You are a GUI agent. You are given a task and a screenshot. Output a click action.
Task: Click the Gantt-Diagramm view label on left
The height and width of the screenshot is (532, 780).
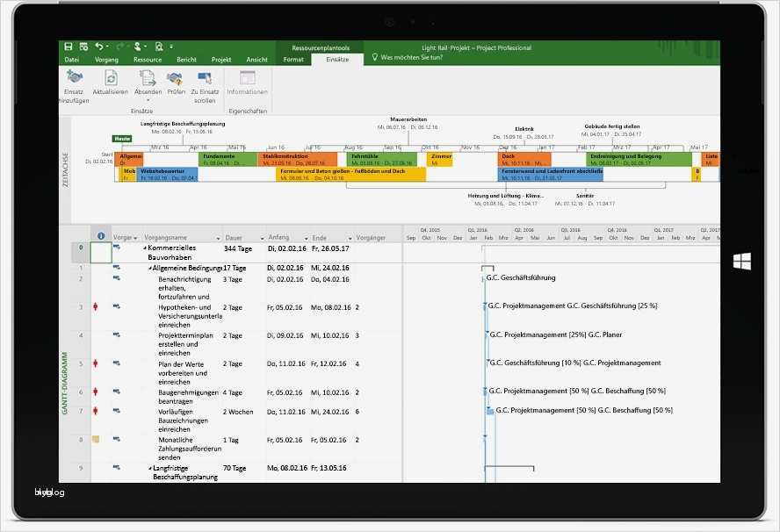[x=65, y=384]
